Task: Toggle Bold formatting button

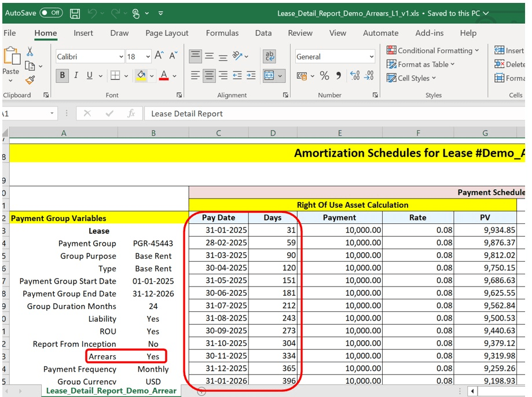Action: pos(63,75)
